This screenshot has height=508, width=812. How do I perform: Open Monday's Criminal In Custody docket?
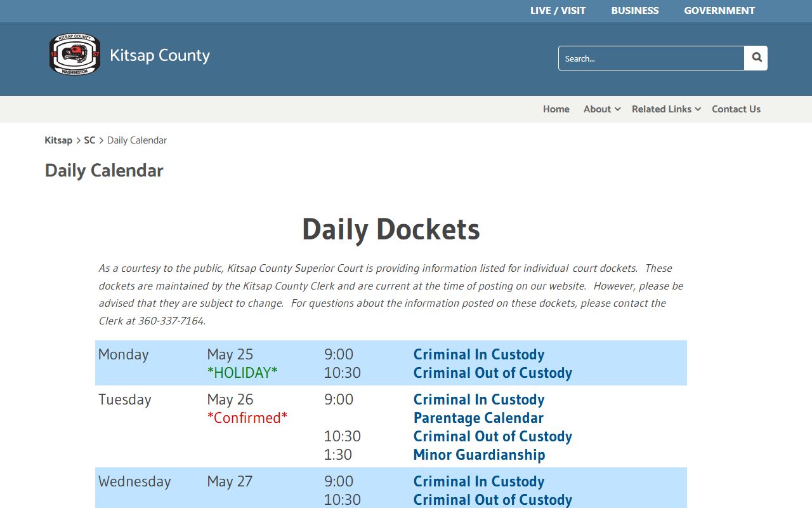tap(479, 354)
